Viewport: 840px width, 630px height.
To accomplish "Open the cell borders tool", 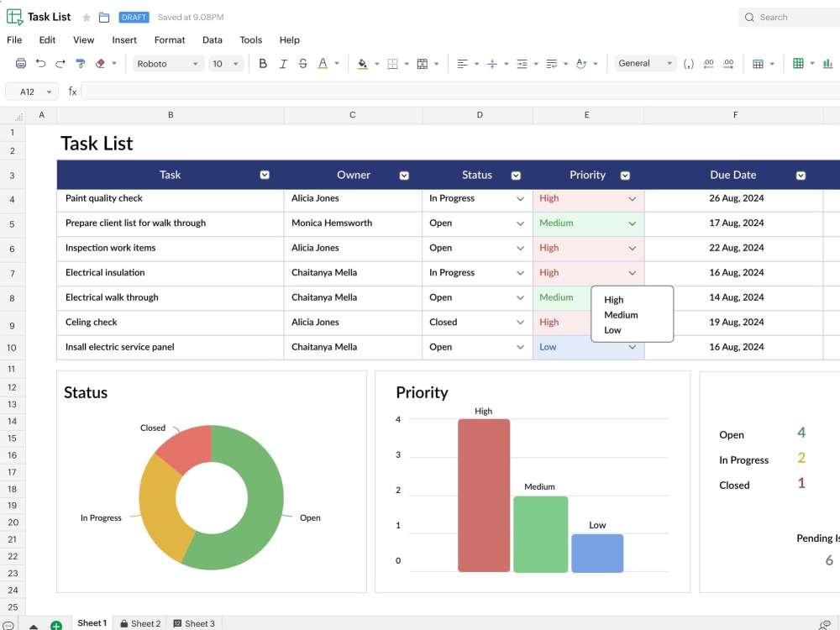I will 392,64.
